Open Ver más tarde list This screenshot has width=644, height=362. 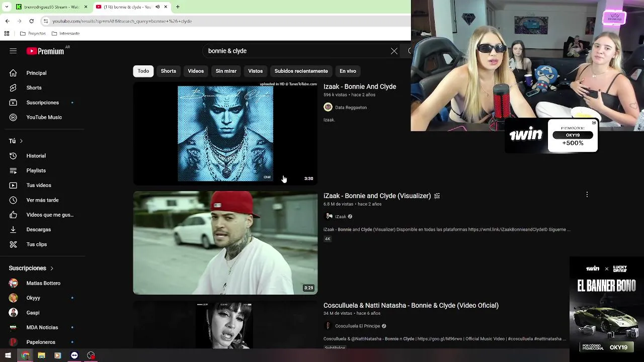[x=42, y=200]
